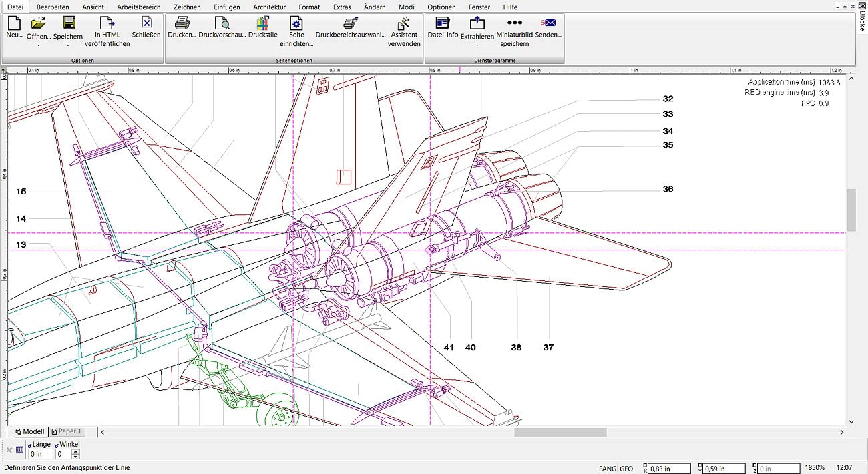The image size is (868, 474).
Task: Click the Speichern floppy disk icon
Action: (68, 23)
